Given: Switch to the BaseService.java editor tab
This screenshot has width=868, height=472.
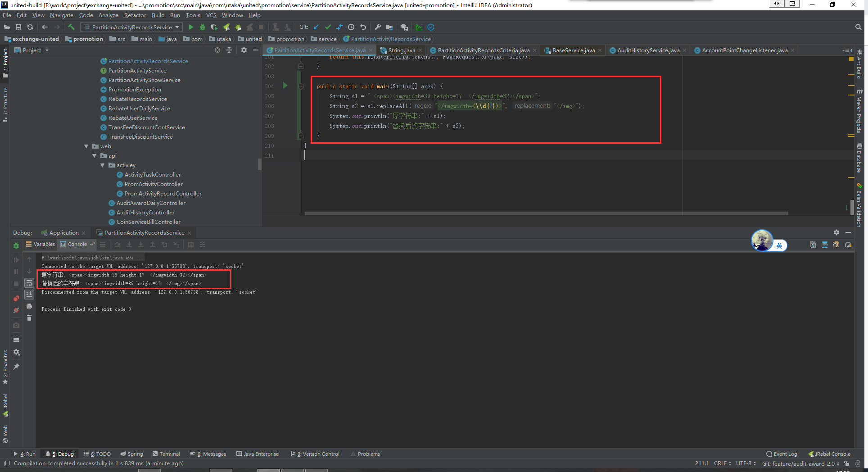Looking at the screenshot, I should point(573,50).
